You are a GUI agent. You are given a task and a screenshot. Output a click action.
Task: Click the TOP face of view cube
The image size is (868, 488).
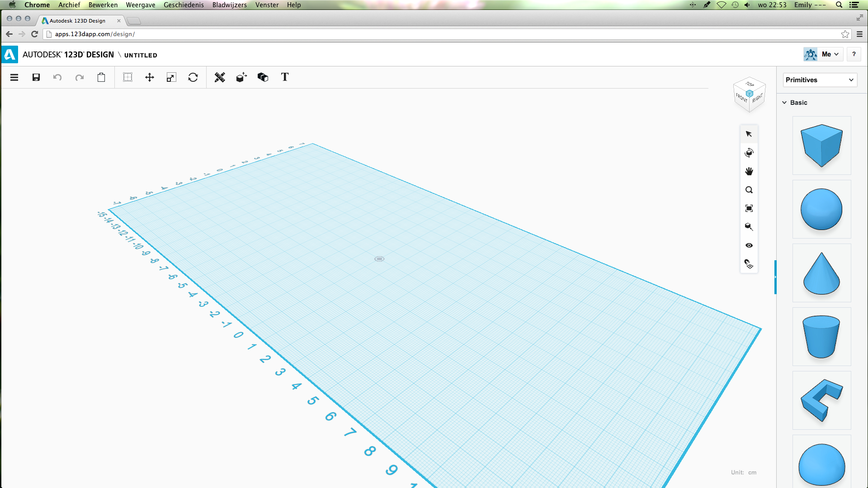[x=750, y=84]
